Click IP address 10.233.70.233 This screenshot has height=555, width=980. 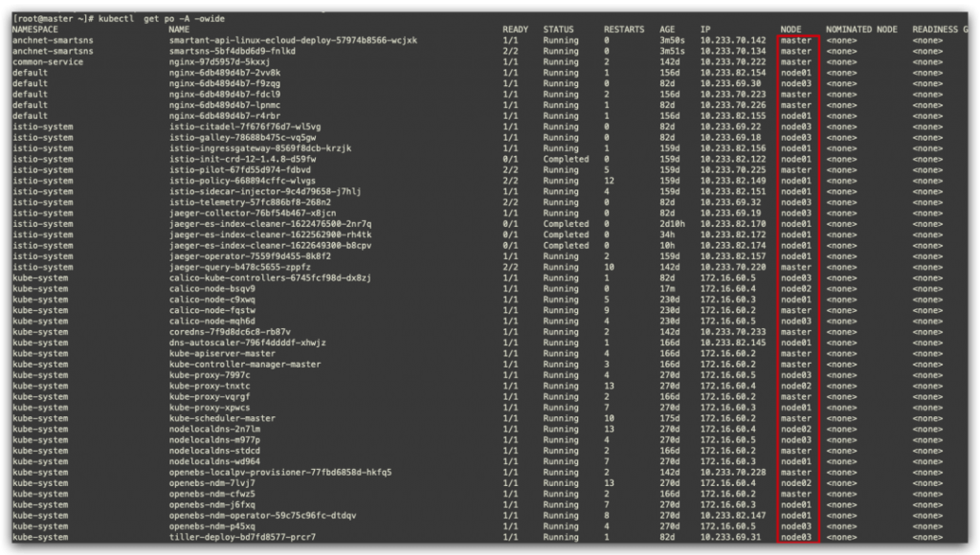click(x=732, y=332)
